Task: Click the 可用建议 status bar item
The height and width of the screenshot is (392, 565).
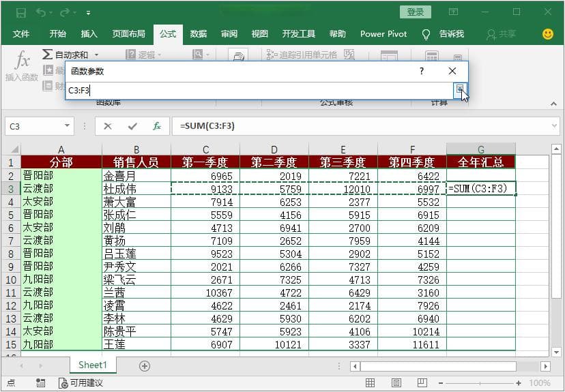Action: pyautogui.click(x=81, y=383)
